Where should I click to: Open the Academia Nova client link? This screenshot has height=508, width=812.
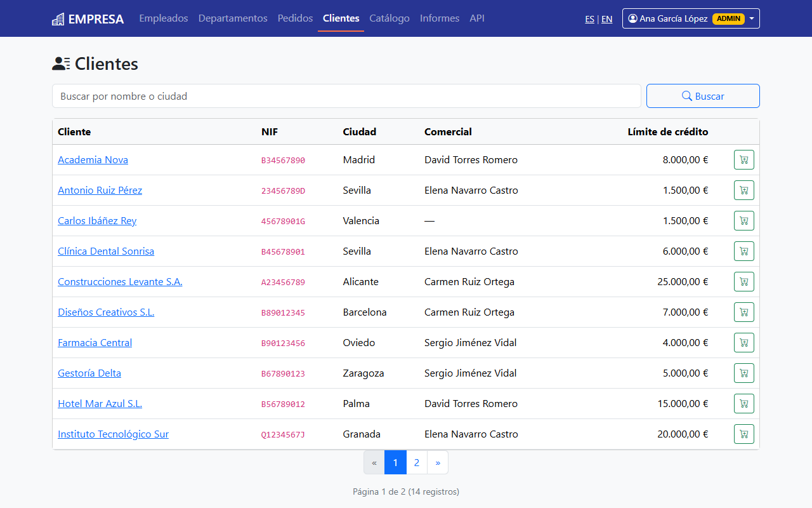click(x=93, y=160)
